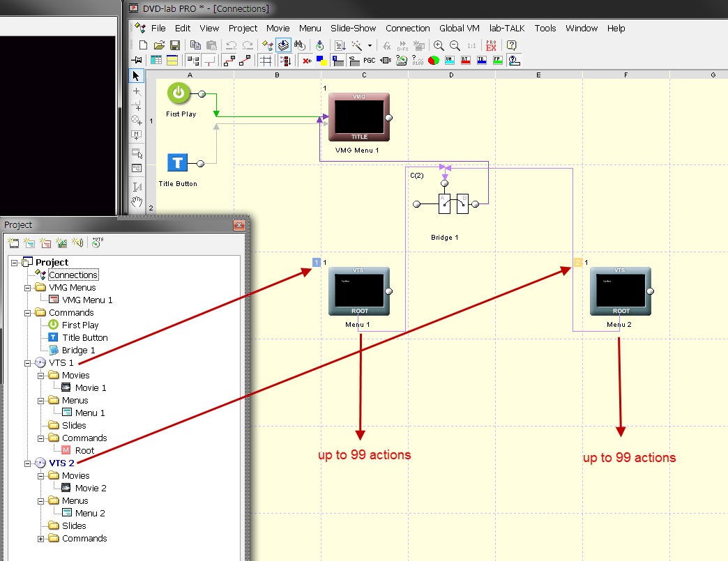Expand Commands folder under VTS 2

pyautogui.click(x=41, y=539)
